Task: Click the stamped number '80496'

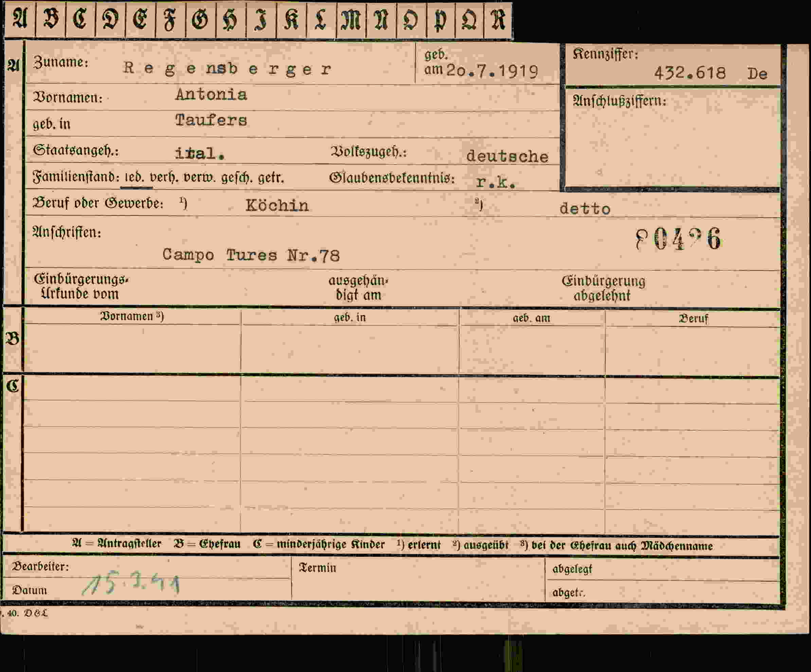Action: (678, 239)
